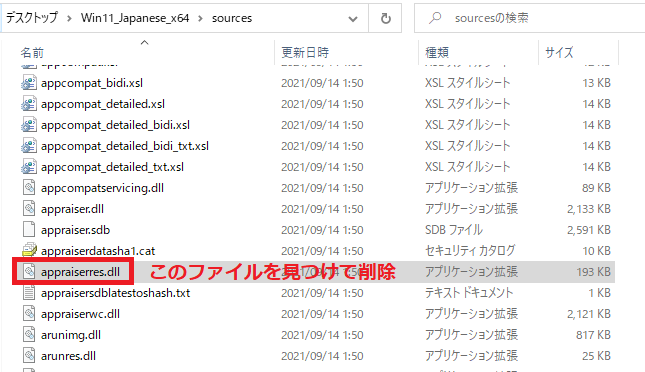Click the appraisersdblatestoshash.txt document icon

click(x=29, y=293)
